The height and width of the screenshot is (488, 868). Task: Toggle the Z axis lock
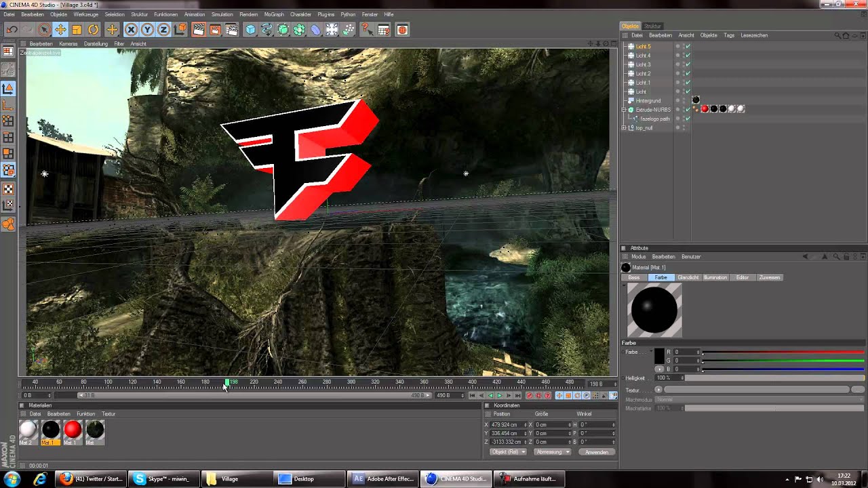click(x=163, y=30)
